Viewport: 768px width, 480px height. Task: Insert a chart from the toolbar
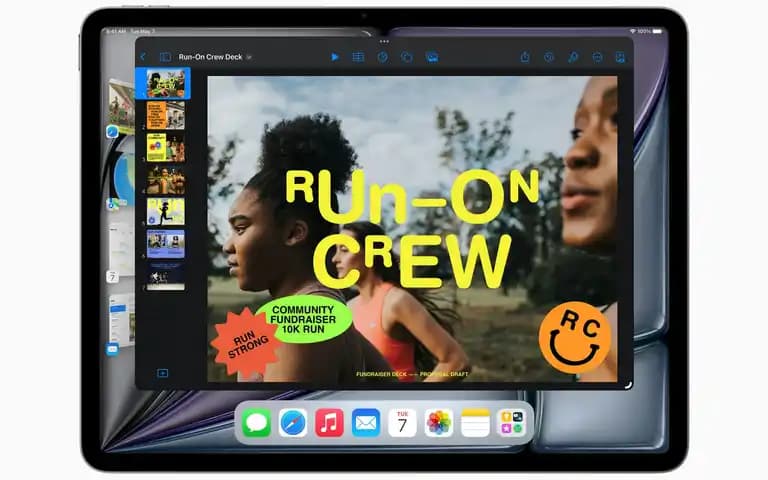(383, 57)
